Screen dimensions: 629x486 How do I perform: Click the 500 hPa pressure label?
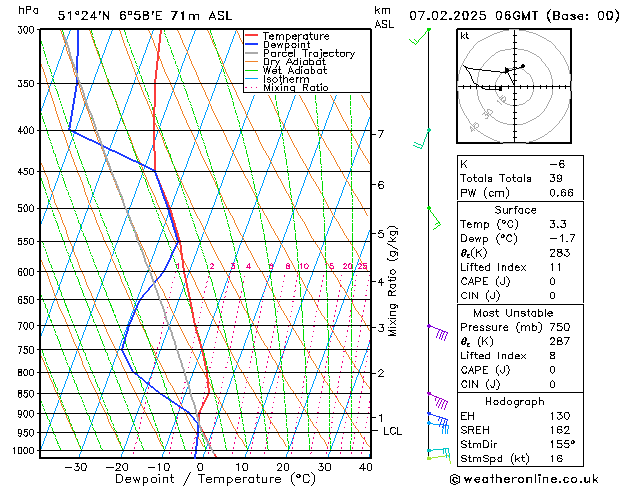tap(28, 209)
